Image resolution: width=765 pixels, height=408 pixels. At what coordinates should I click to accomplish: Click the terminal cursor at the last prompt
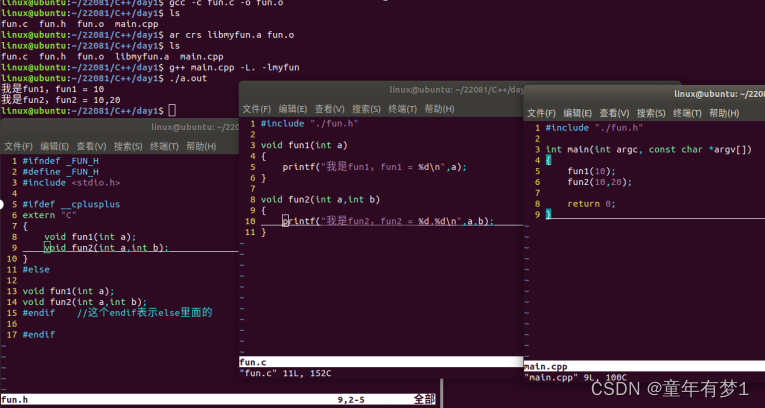click(x=172, y=111)
